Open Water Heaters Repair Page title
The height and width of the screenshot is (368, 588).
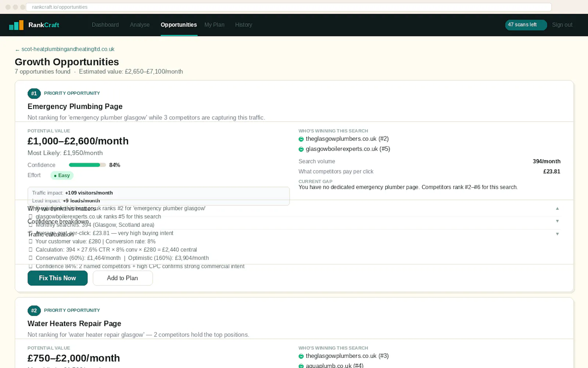tap(74, 323)
